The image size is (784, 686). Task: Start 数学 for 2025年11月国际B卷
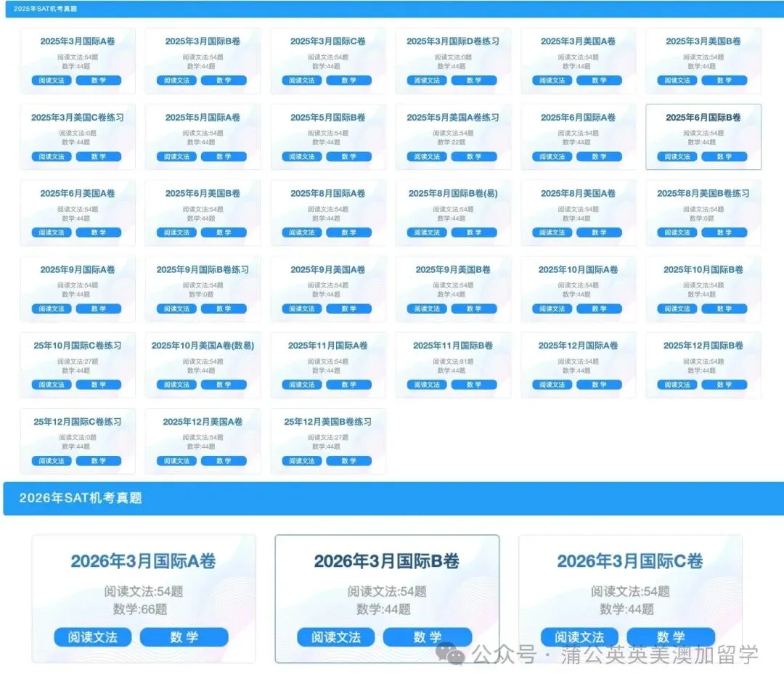475,385
